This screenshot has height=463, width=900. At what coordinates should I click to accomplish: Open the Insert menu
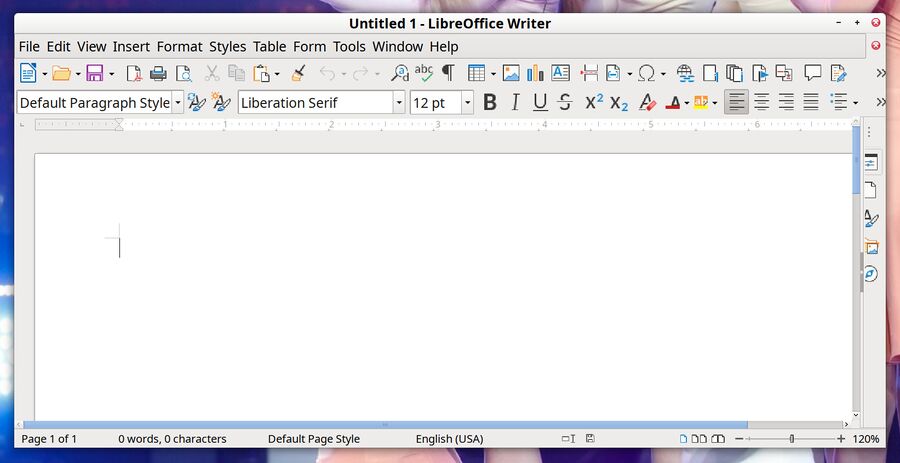click(x=131, y=46)
